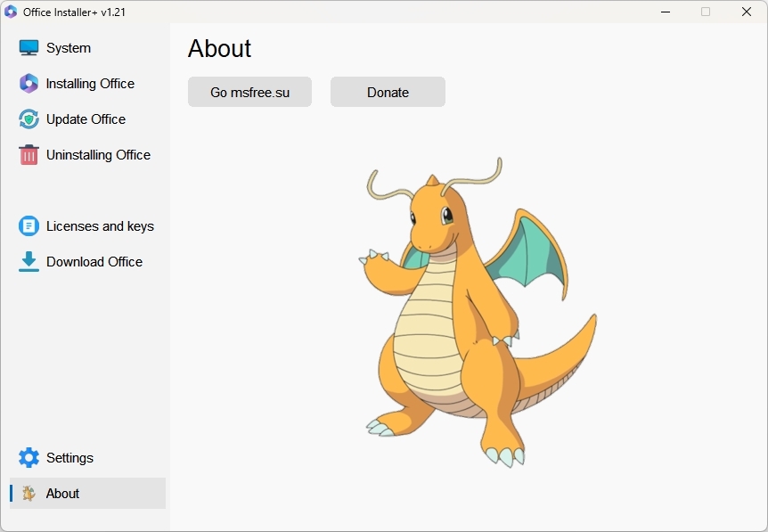The width and height of the screenshot is (768, 532).
Task: Click the small dragon About icon
Action: tap(29, 494)
